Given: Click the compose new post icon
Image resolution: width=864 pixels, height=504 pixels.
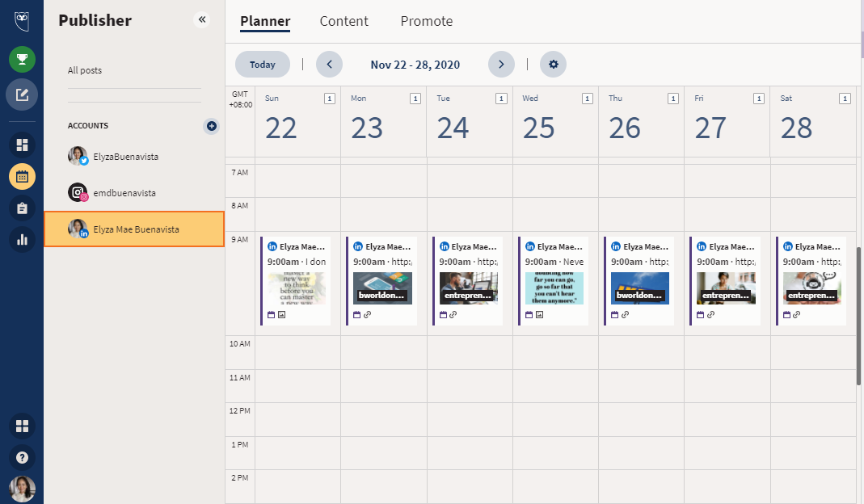Looking at the screenshot, I should click(x=22, y=94).
